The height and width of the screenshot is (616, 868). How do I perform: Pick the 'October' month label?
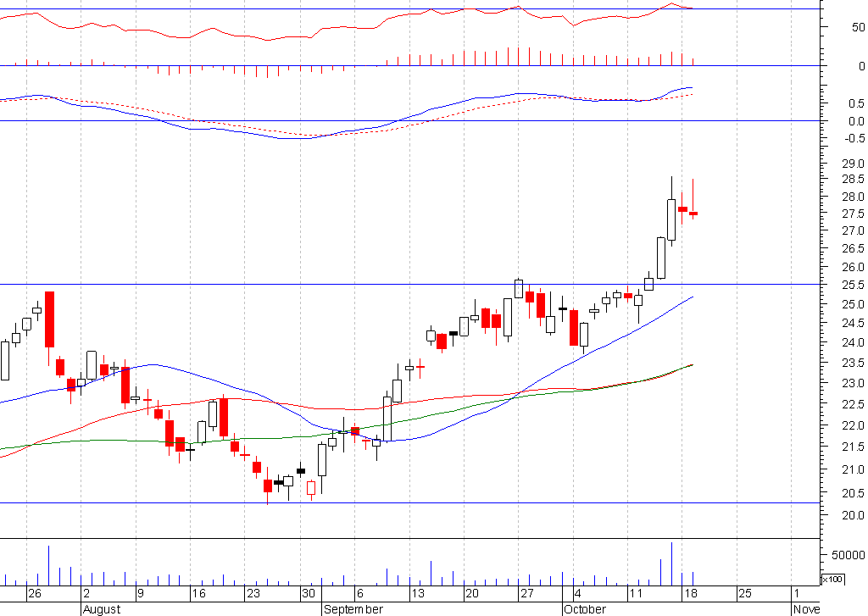click(585, 609)
